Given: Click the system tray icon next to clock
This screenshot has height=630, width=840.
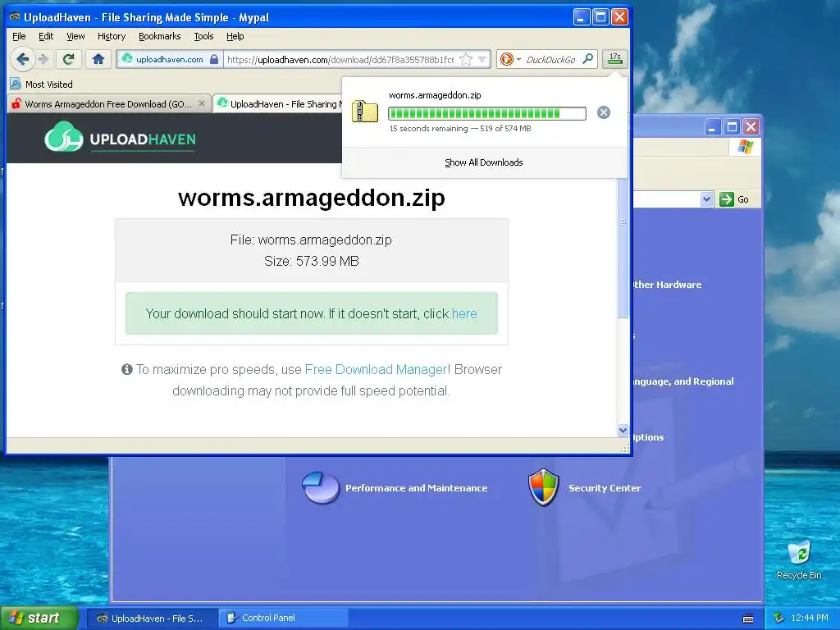Looking at the screenshot, I should pos(778,618).
